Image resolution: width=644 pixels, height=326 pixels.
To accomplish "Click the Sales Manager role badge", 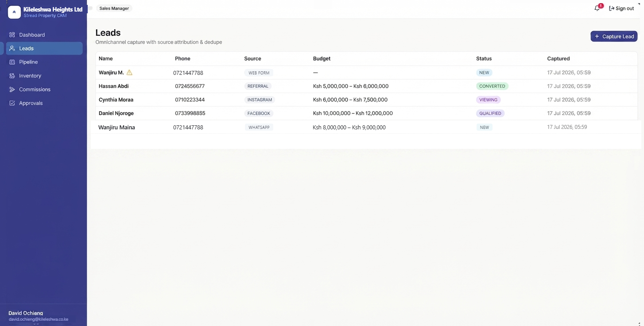I will 114,8.
